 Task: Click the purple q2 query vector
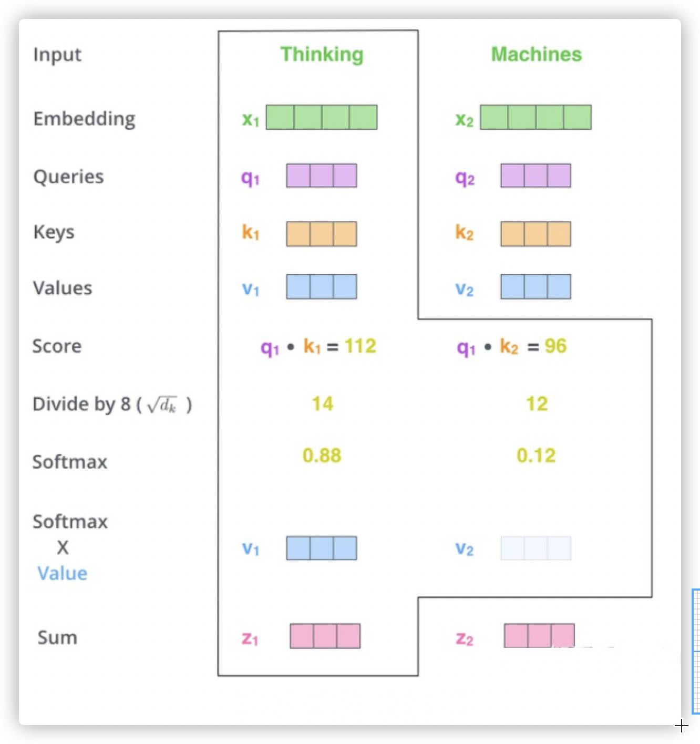tap(536, 175)
